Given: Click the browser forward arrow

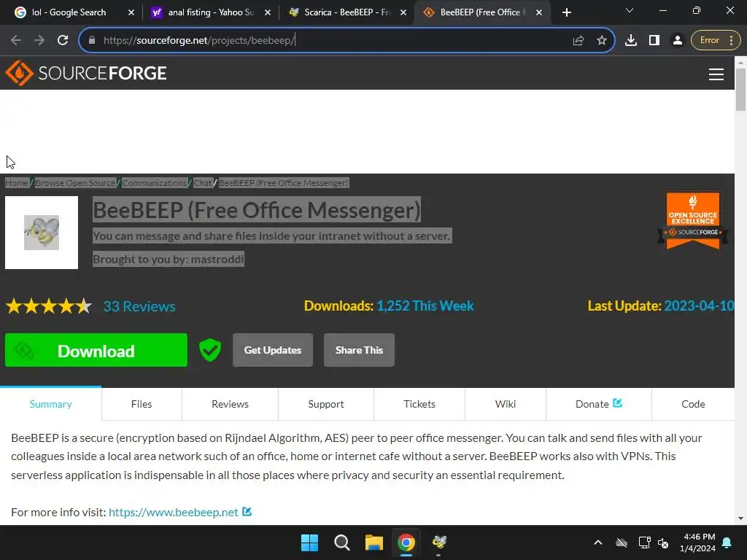Looking at the screenshot, I should [39, 40].
